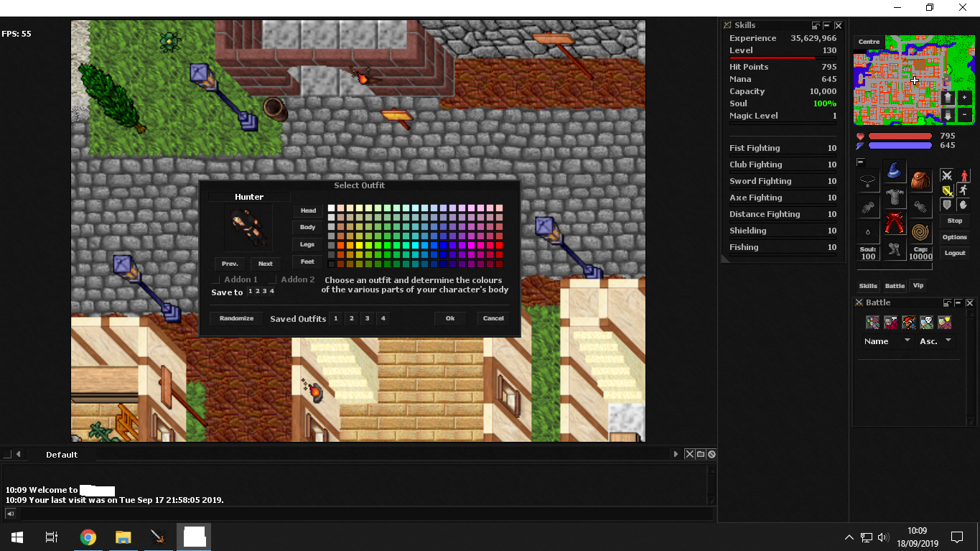980x551 pixels.
Task: Open the Windows Start menu
Action: point(17,537)
